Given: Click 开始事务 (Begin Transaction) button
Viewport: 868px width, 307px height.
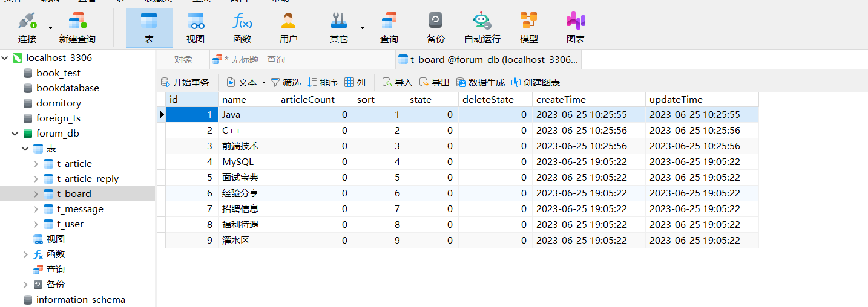Looking at the screenshot, I should tap(185, 82).
